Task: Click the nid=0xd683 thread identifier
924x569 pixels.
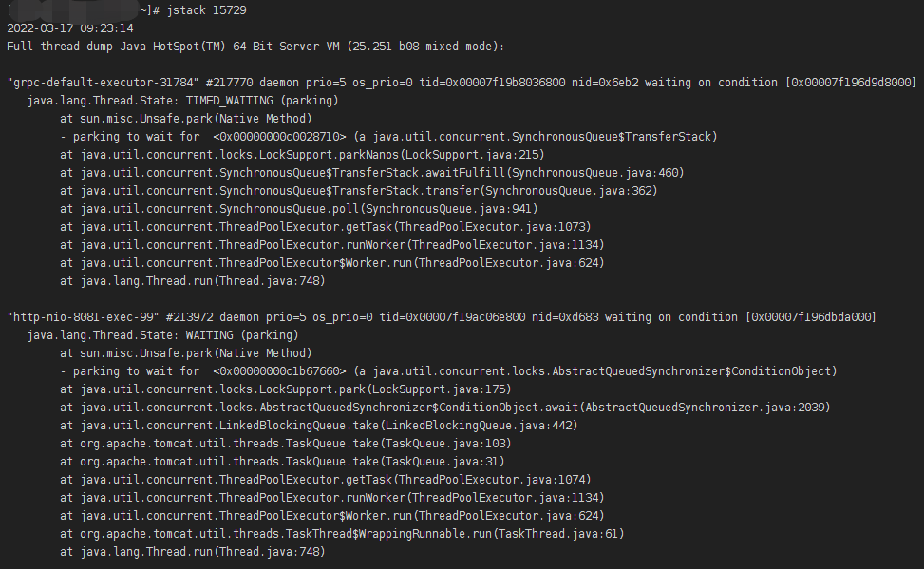Action: coord(565,317)
